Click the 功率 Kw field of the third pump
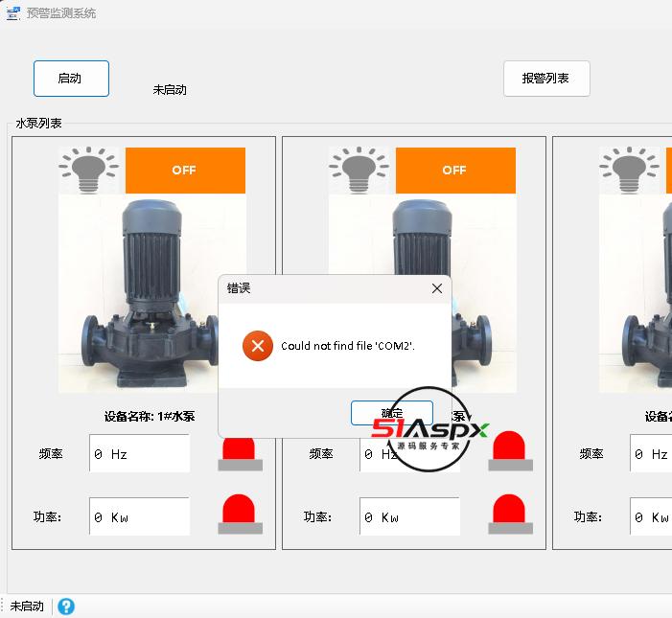This screenshot has height=618, width=672. 651,517
